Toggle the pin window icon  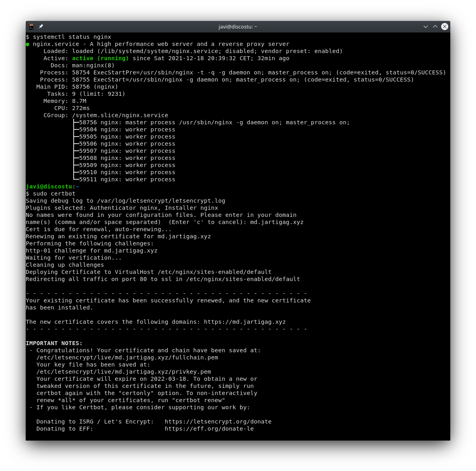[41, 27]
